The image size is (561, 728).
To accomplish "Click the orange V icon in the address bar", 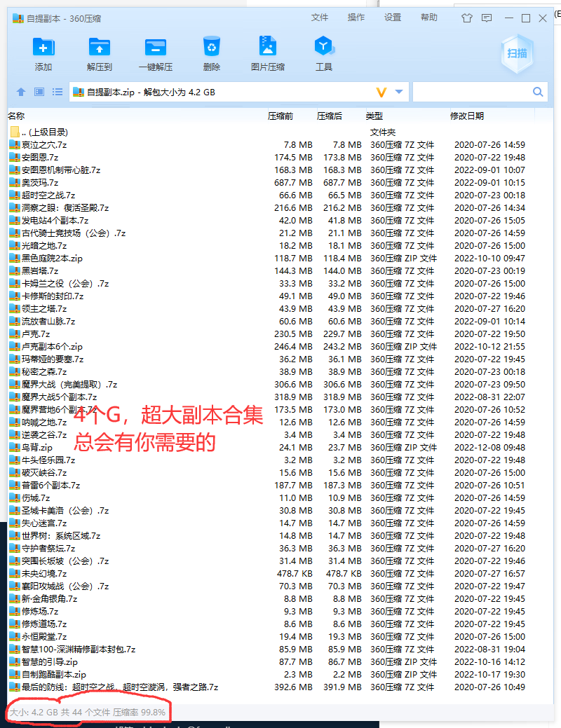I will [x=381, y=92].
